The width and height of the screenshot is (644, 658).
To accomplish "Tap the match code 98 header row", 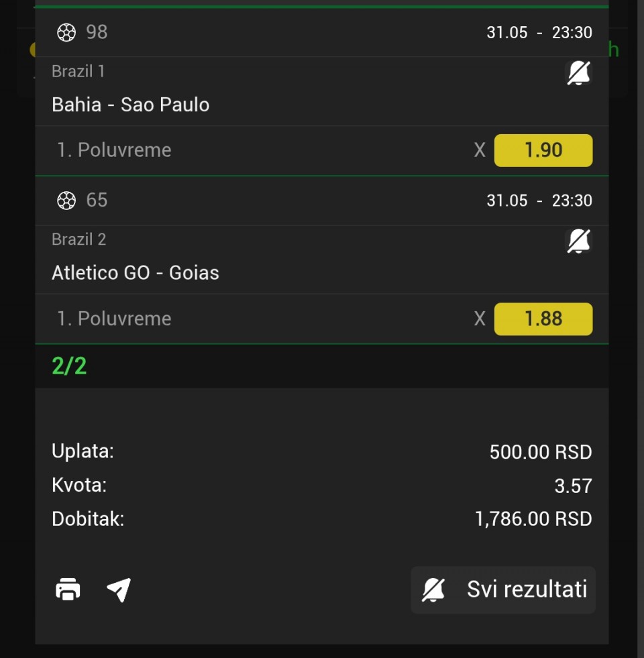I will click(322, 32).
